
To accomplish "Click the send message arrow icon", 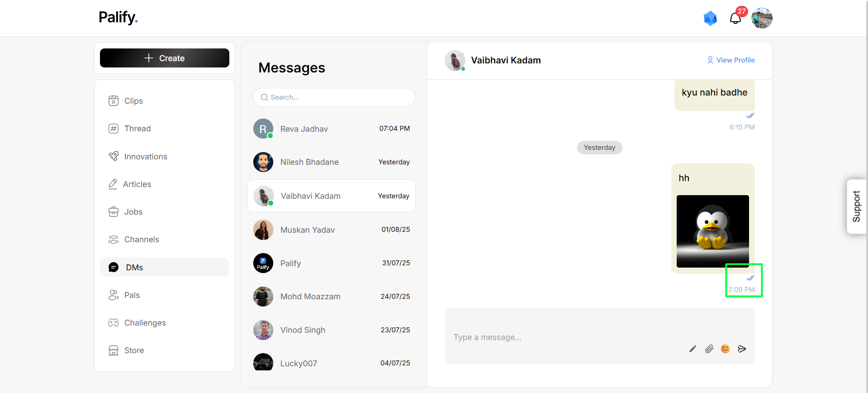I will [x=742, y=349].
